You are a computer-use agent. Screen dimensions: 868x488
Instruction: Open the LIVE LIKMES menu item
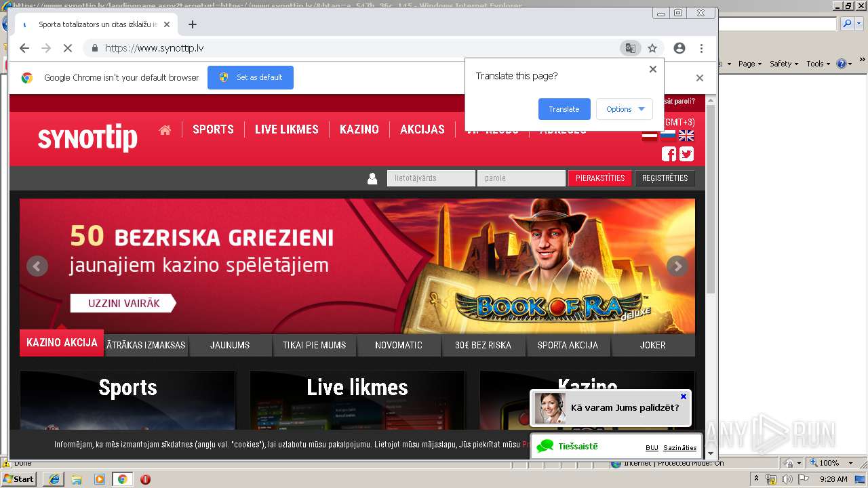click(287, 129)
